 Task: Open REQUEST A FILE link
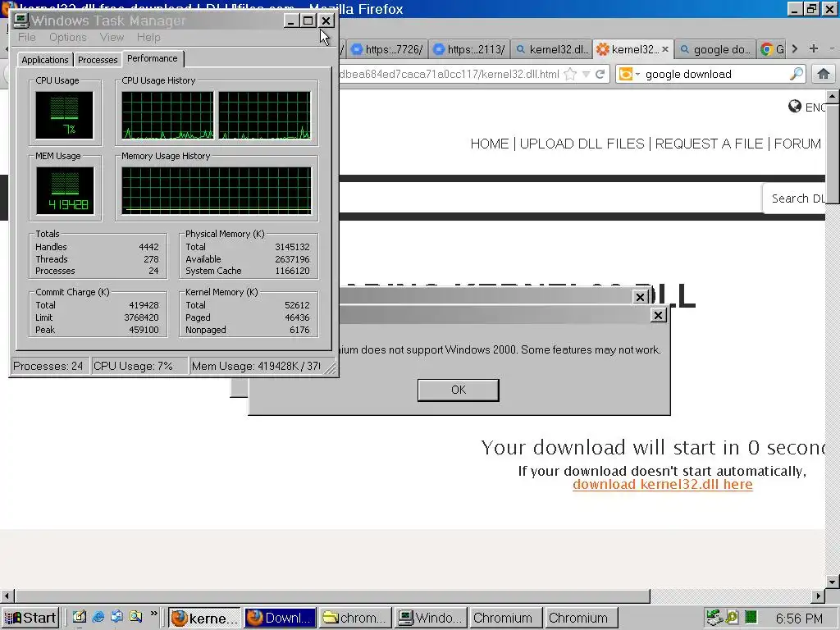[709, 144]
